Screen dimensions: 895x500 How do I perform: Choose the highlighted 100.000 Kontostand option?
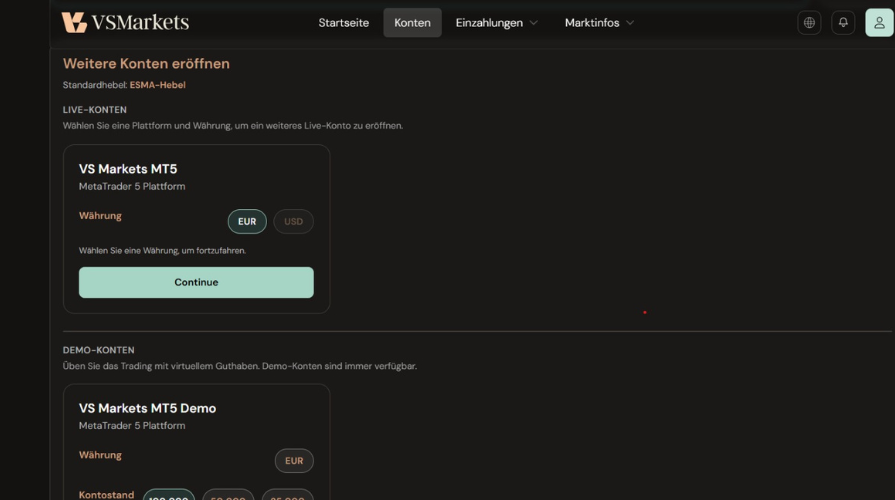pos(169,495)
